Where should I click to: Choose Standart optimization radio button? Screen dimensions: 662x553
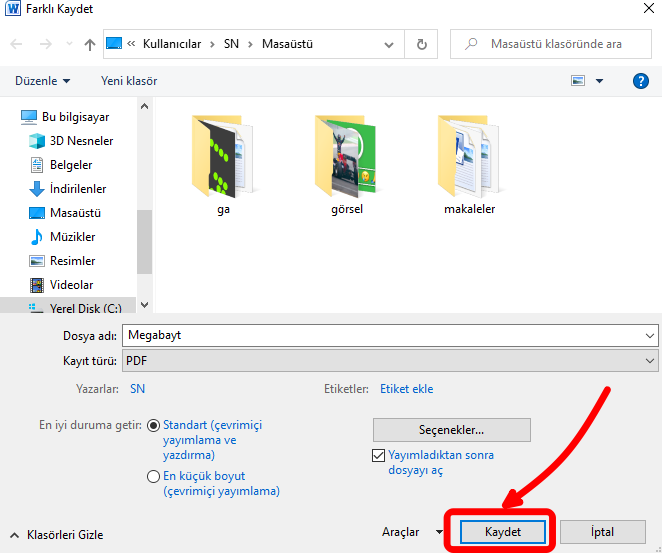point(154,425)
